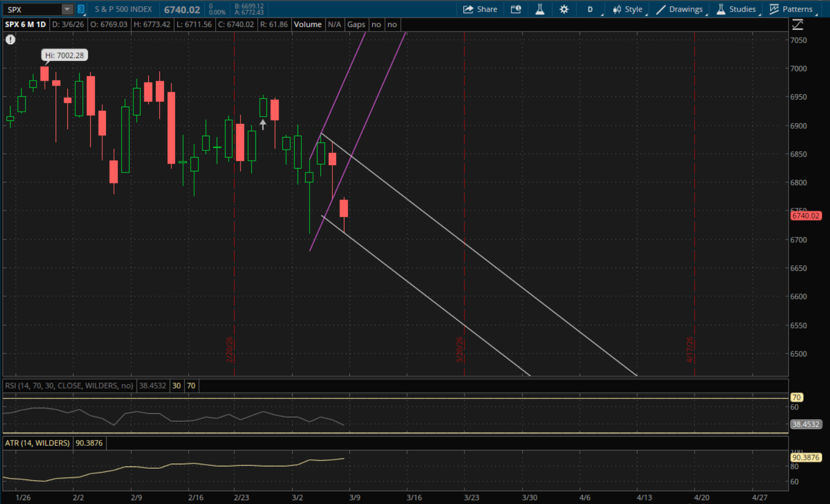Click the exclamation warning icon on chart
830x504 pixels.
coord(11,40)
